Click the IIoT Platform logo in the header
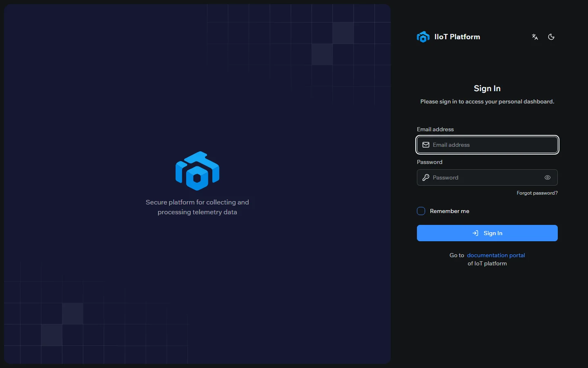 (423, 37)
